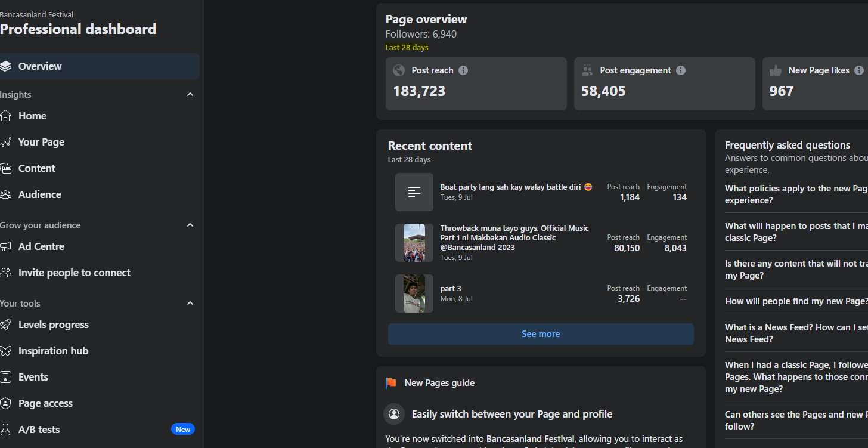
Task: Open the part 3 post thumbnail
Action: (x=414, y=293)
